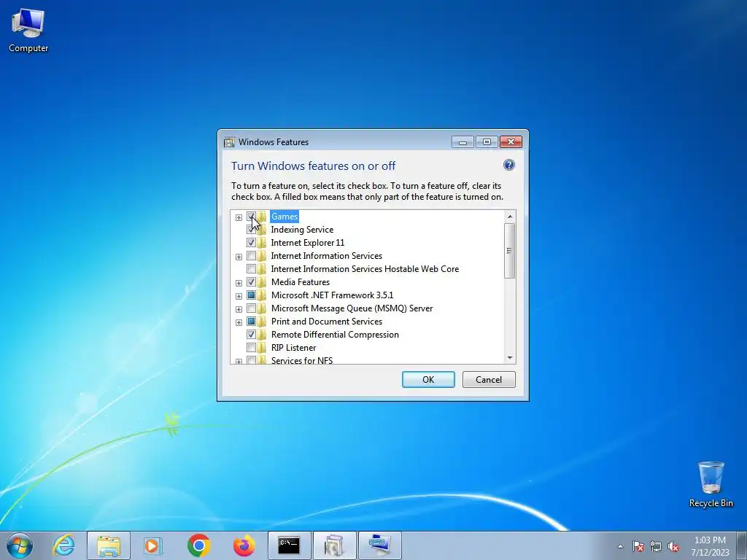Screen dimensions: 747x560
Task: Switch to Command Prompt taskbar window
Action: [289, 545]
